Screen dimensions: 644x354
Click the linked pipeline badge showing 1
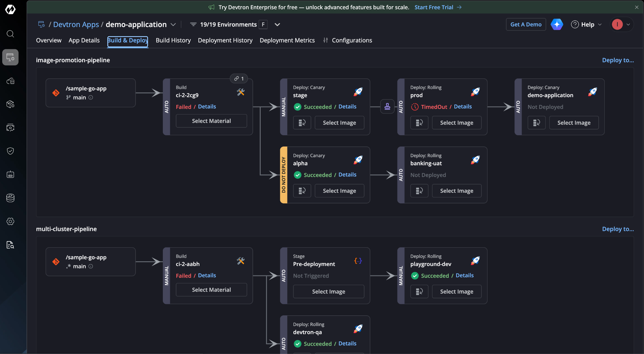[239, 79]
